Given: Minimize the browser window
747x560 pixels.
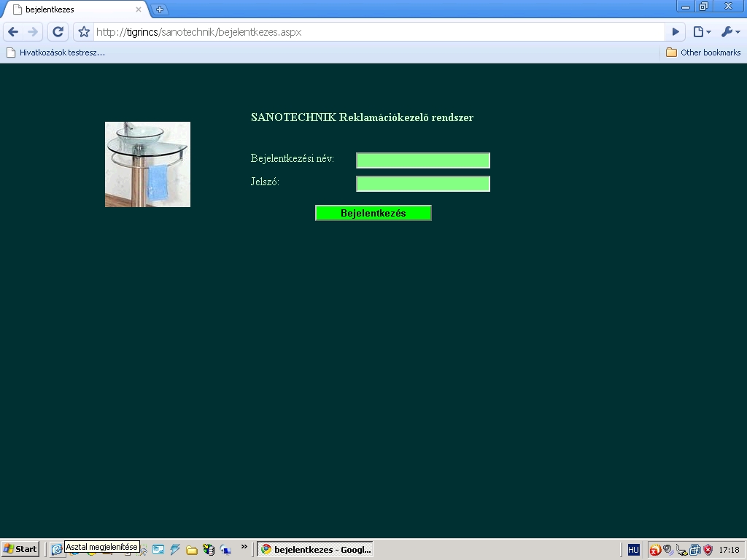Looking at the screenshot, I should (686, 7).
